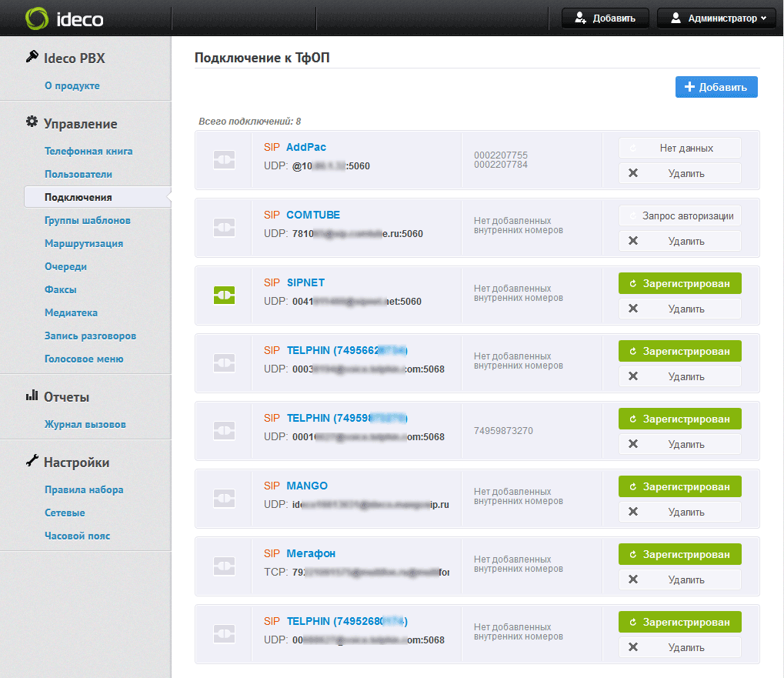Click the blue Добавить connection button
The width and height of the screenshot is (784, 678).
(716, 87)
